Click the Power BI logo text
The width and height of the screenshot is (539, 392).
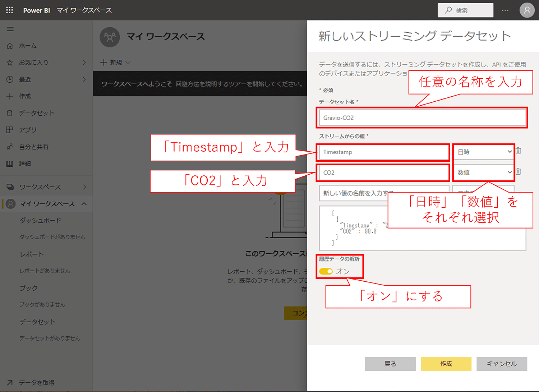(36, 10)
